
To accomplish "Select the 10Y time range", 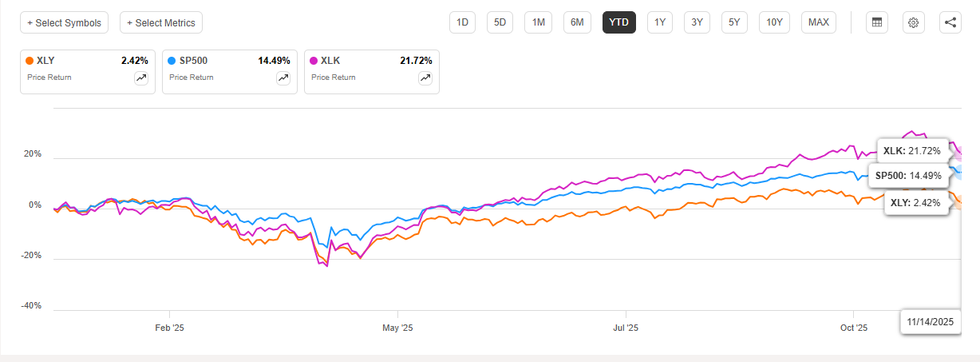I will click(x=774, y=22).
